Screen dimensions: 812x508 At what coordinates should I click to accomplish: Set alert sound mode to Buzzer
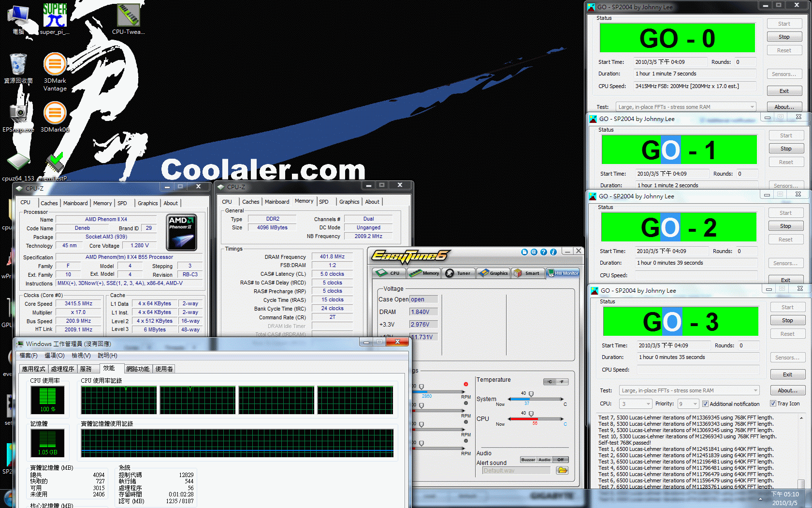point(528,460)
